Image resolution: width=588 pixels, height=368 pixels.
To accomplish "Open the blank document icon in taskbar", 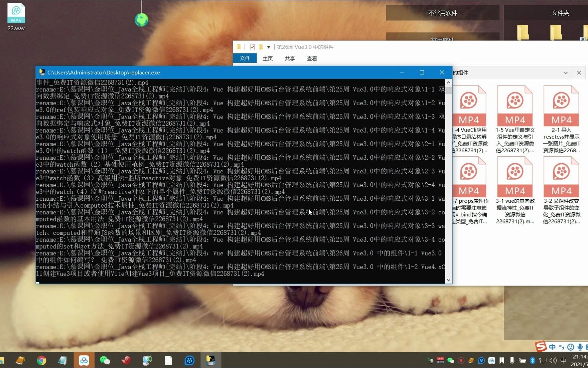I will click(x=168, y=360).
